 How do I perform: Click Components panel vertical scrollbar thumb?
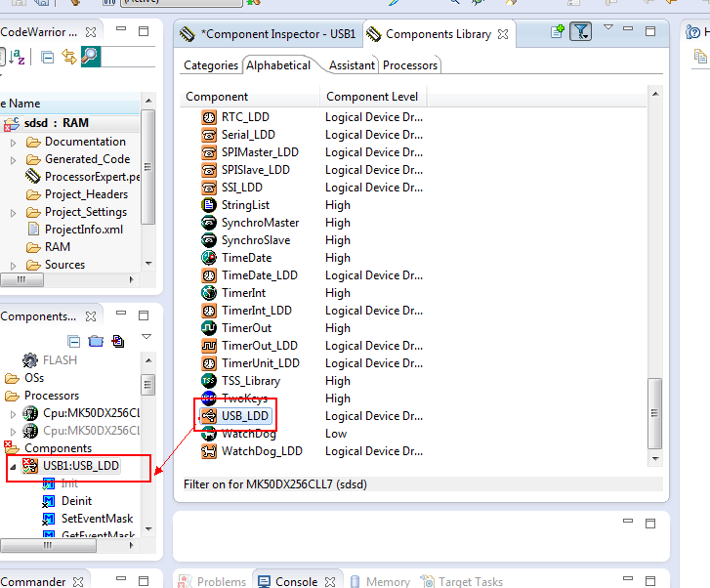147,385
